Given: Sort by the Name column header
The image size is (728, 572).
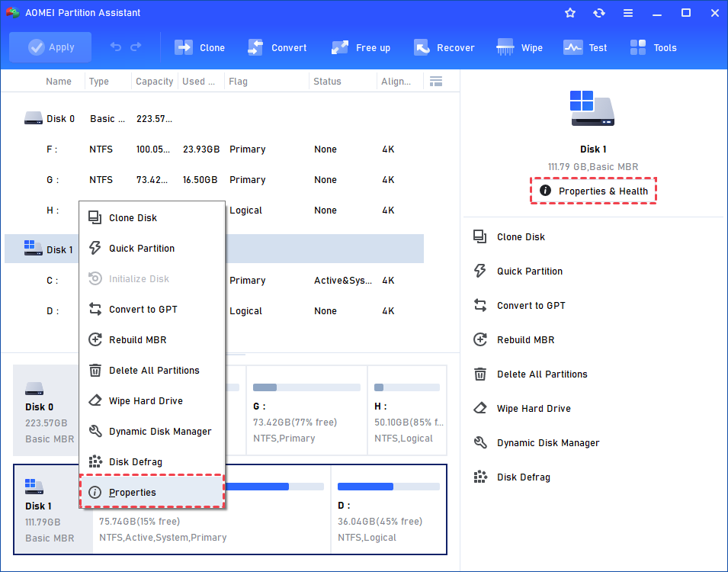Looking at the screenshot, I should pos(59,82).
